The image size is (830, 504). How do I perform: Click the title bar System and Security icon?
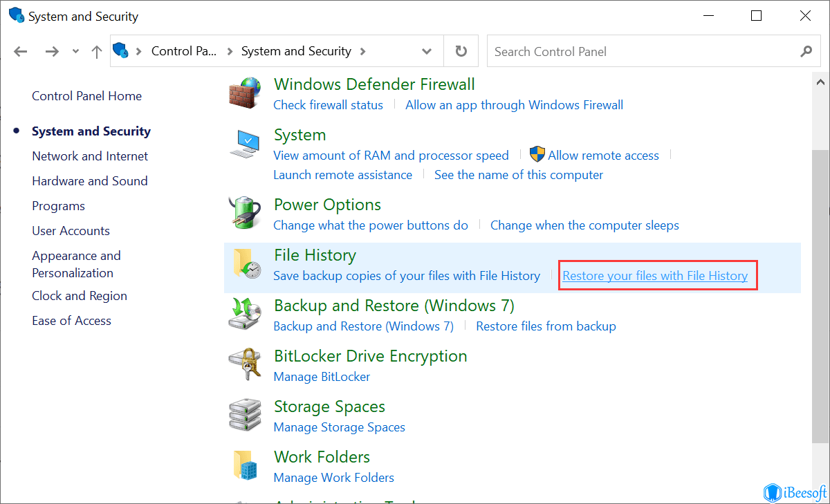click(16, 15)
